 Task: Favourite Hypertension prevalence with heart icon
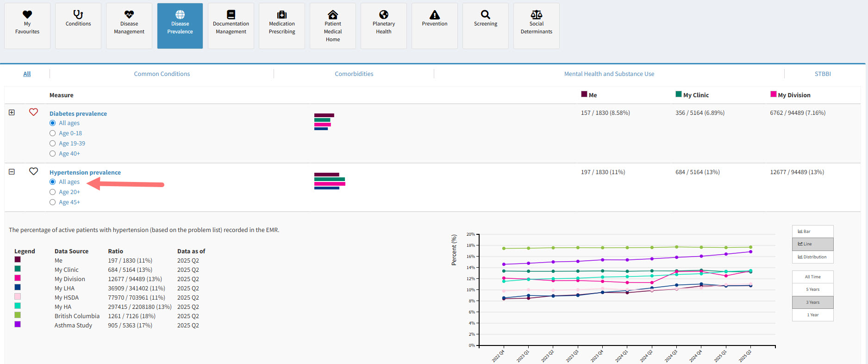click(x=33, y=171)
